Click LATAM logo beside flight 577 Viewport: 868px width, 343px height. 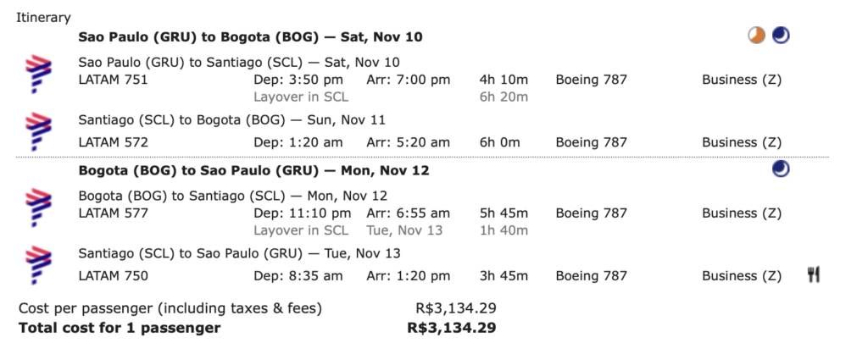[38, 208]
